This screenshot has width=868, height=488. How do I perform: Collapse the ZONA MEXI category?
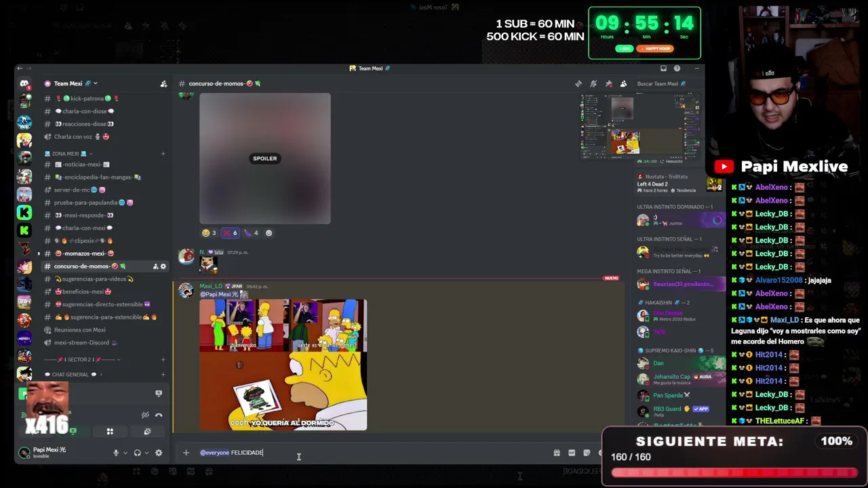tap(70, 154)
